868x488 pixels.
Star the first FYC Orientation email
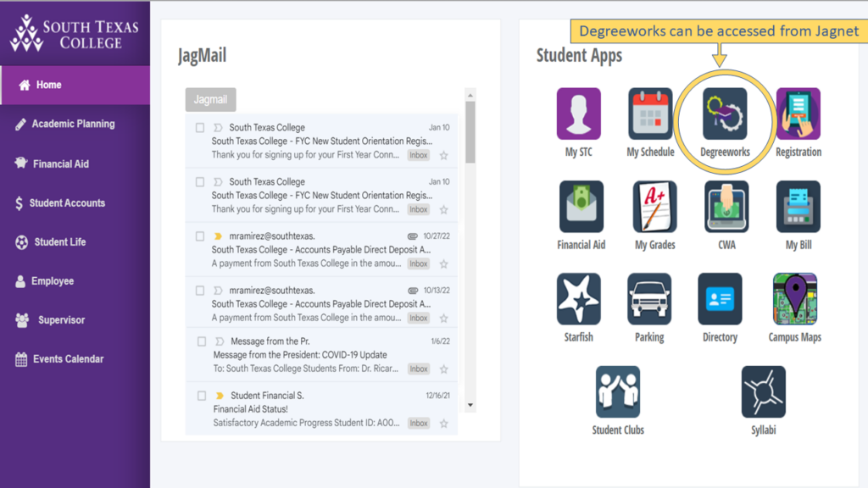coord(444,156)
